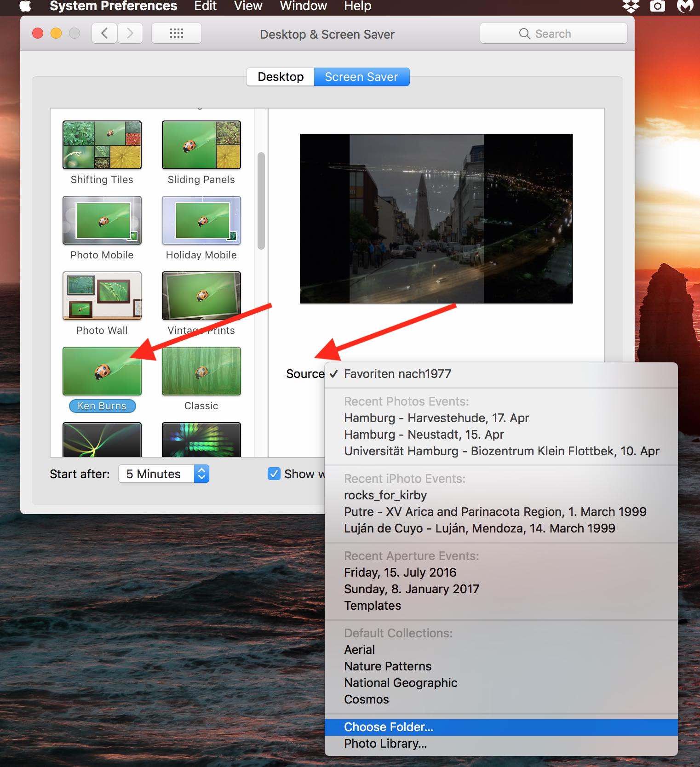Choose the Aerial default collection
700x767 pixels.
[501, 650]
